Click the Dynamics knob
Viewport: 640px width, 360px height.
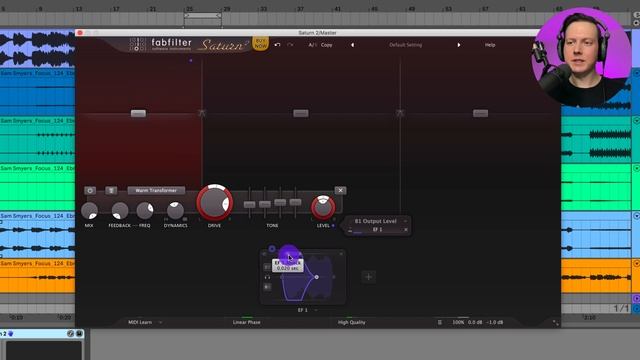point(176,211)
